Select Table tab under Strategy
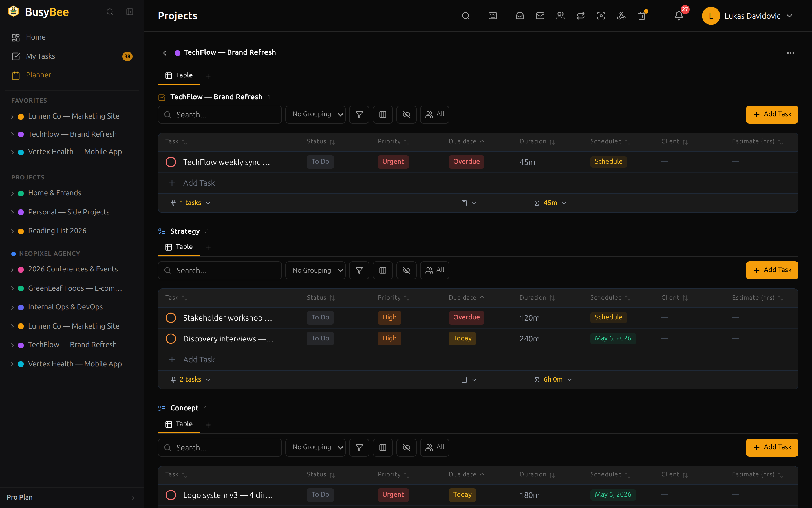 (179, 247)
